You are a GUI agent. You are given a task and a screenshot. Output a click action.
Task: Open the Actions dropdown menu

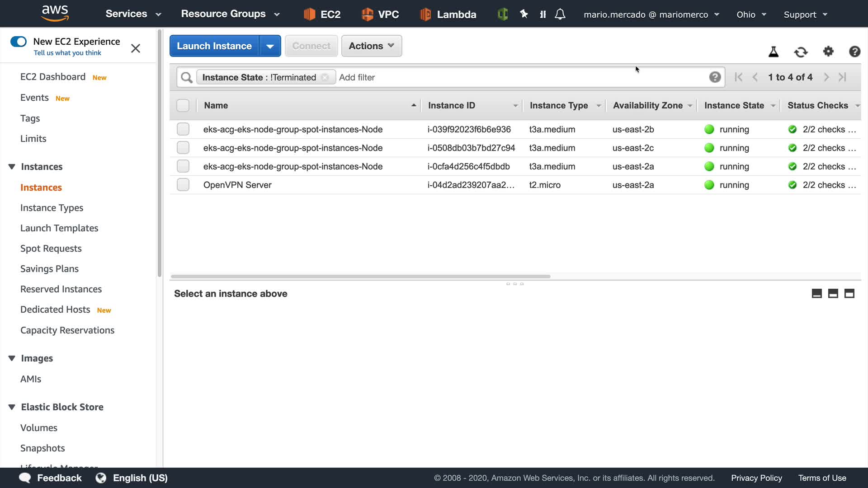pyautogui.click(x=371, y=46)
